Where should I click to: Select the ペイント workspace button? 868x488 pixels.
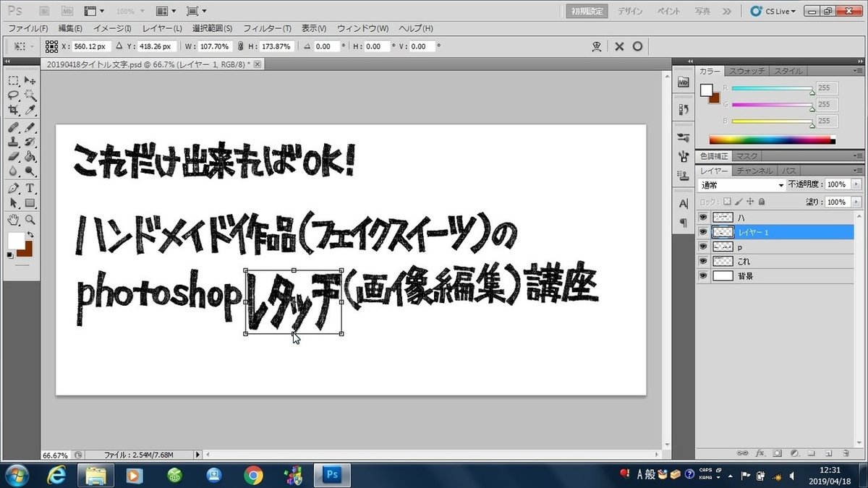click(669, 11)
